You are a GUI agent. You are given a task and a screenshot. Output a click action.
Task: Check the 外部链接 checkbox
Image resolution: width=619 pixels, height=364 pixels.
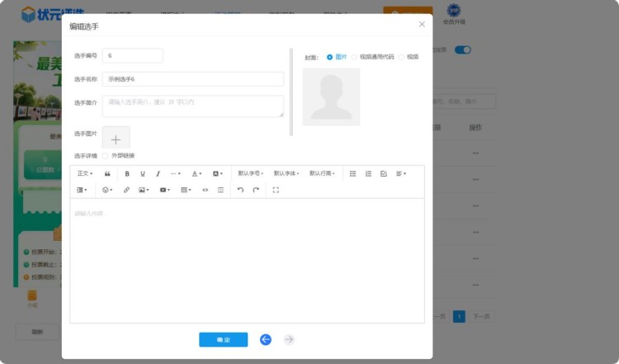(x=105, y=155)
